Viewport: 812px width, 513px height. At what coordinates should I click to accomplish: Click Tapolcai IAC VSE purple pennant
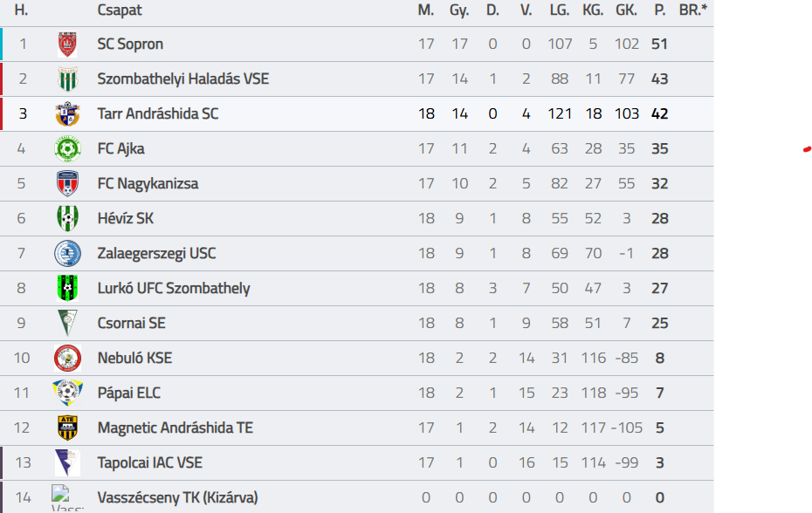67,462
